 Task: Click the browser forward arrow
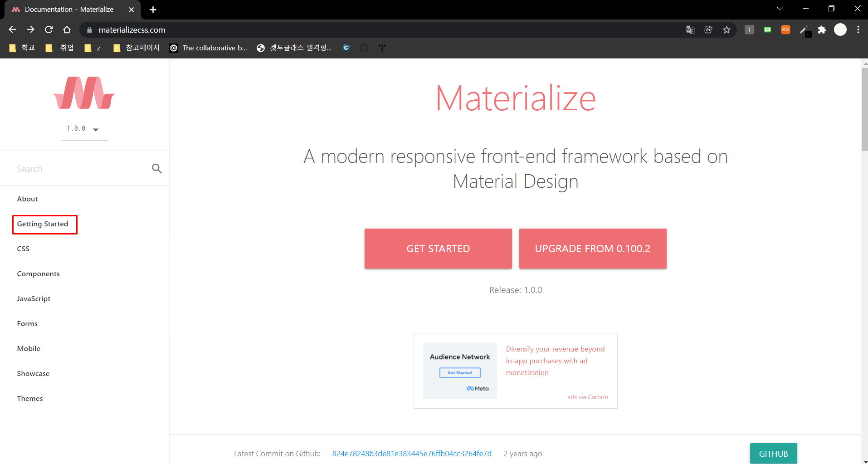[30, 29]
